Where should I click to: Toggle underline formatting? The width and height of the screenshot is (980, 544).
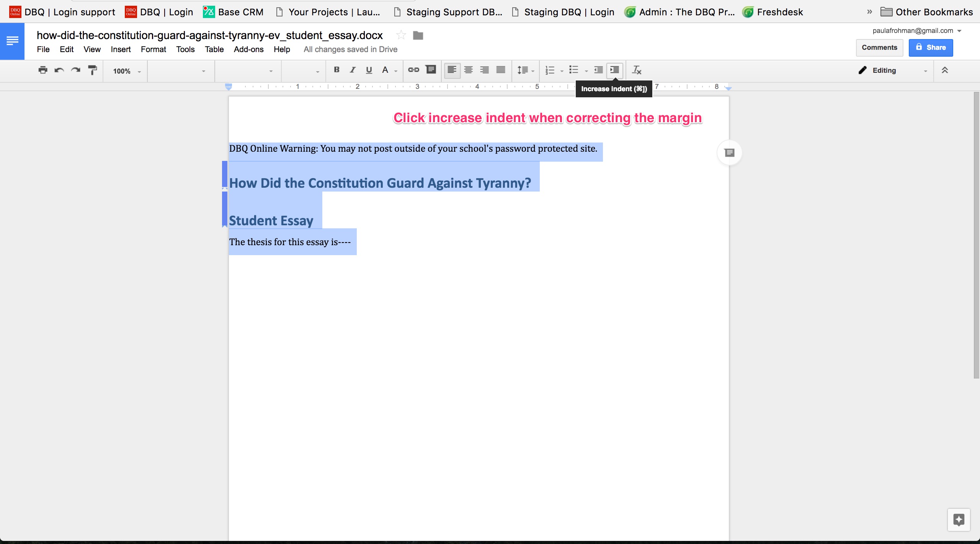point(369,70)
